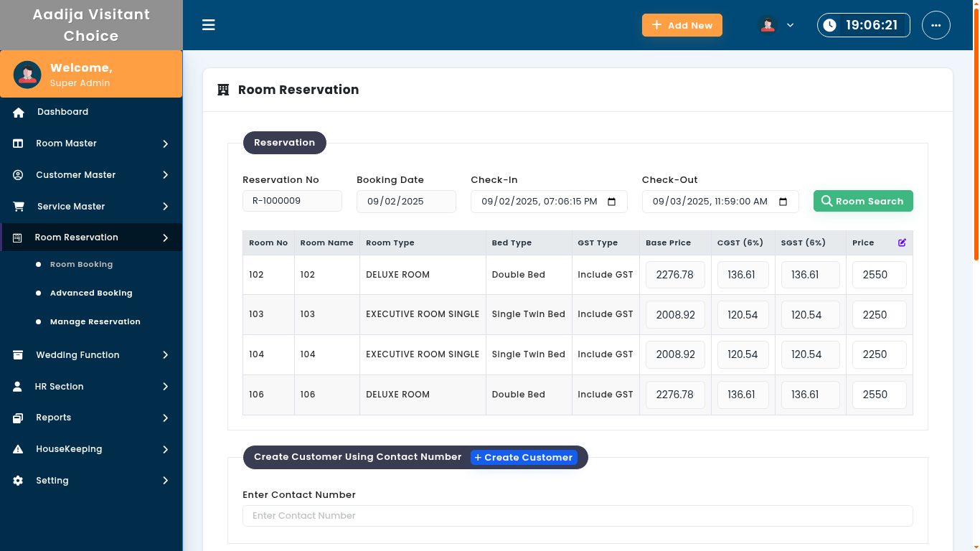Image resolution: width=980 pixels, height=551 pixels.
Task: Open the Check-Out calendar picker icon
Action: [783, 202]
